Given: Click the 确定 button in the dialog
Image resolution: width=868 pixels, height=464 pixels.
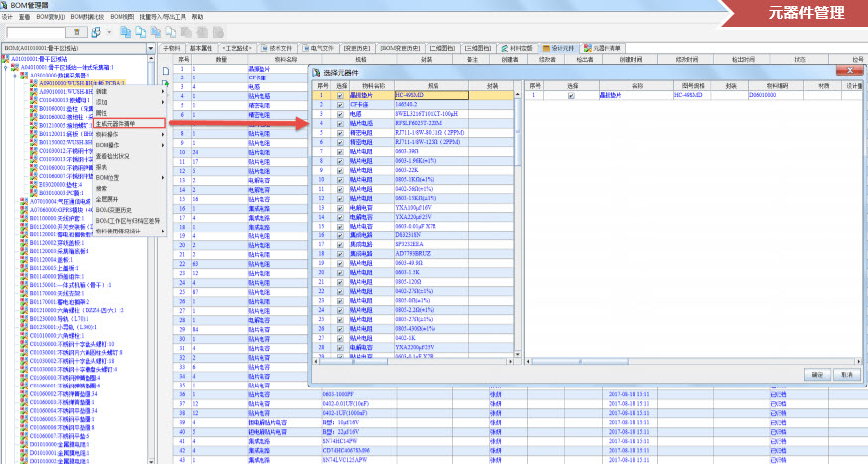Looking at the screenshot, I should 817,375.
